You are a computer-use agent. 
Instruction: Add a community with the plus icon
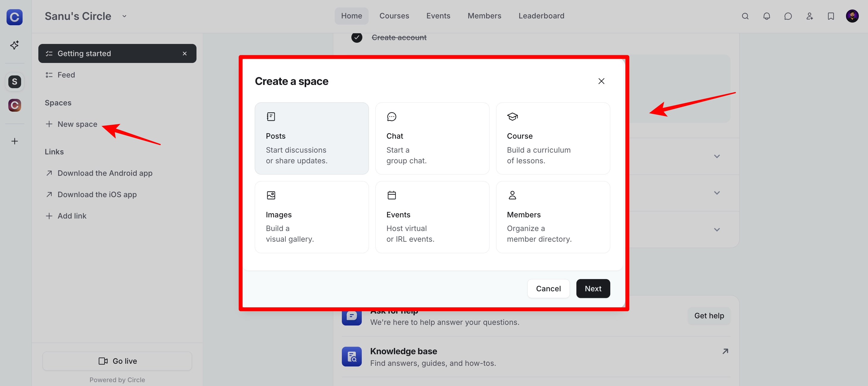pyautogui.click(x=15, y=141)
